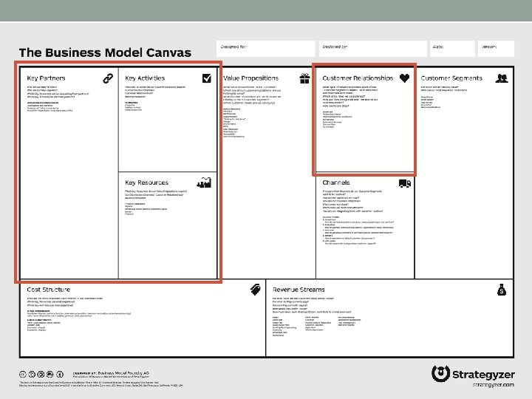Click the Key Partners chain link icon
The height and width of the screenshot is (399, 532).
click(108, 78)
